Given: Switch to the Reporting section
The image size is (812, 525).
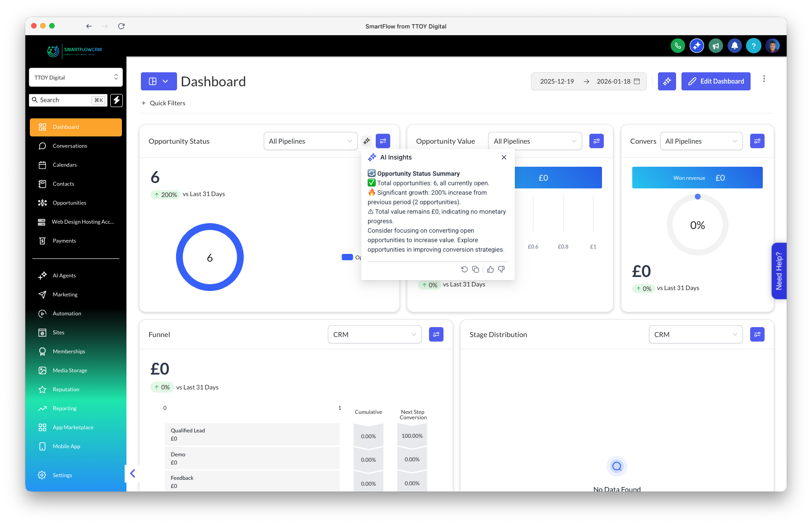Looking at the screenshot, I should pyautogui.click(x=65, y=408).
